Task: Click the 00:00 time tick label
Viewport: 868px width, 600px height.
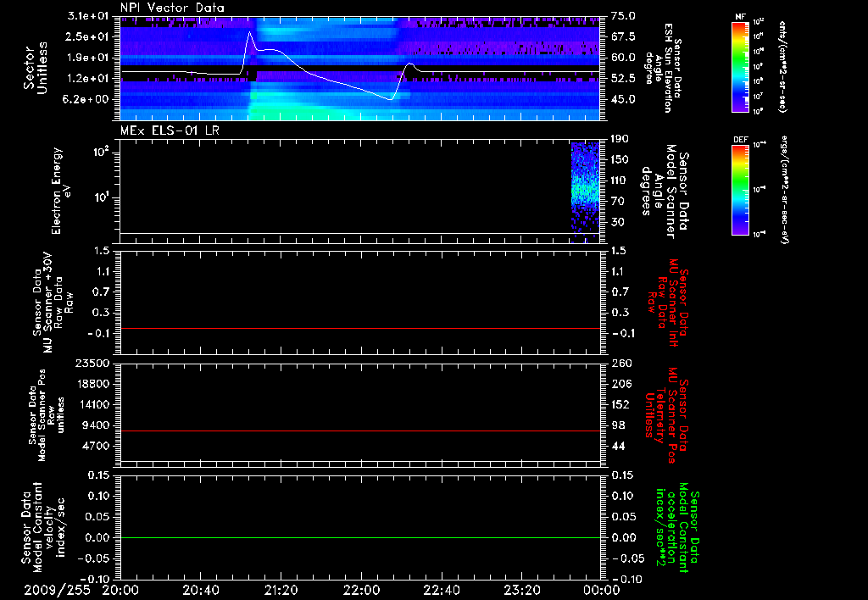Action: (x=602, y=590)
